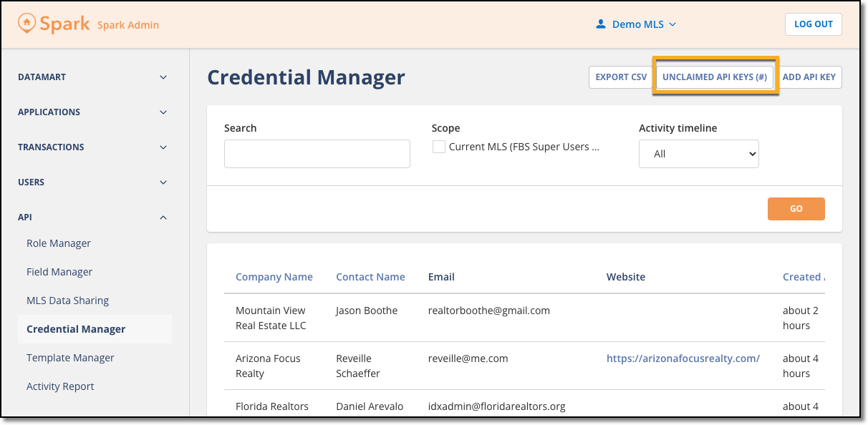
Task: Focus the Search input field
Action: (317, 154)
